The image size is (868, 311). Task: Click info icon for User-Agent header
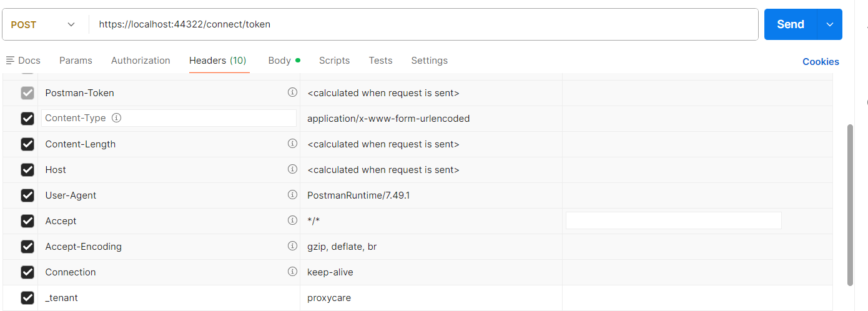click(292, 195)
